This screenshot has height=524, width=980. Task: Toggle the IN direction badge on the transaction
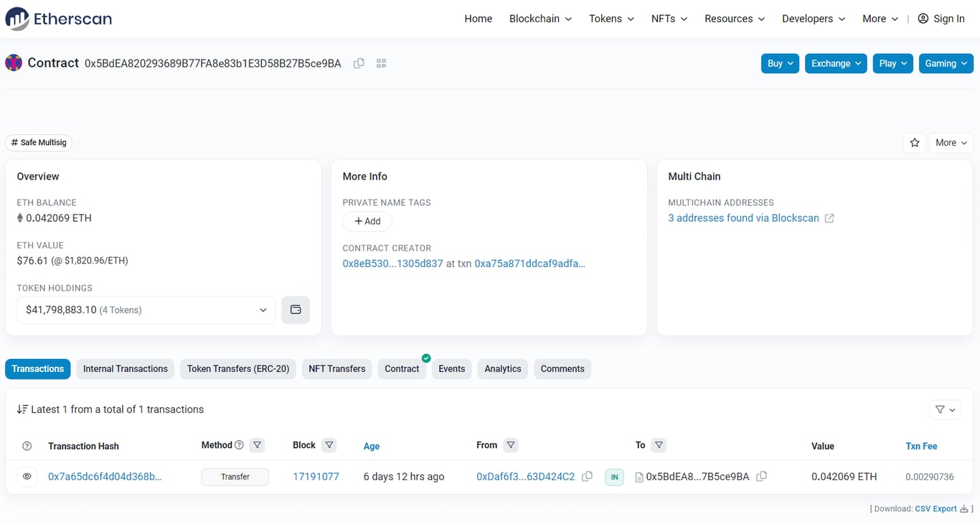tap(614, 476)
